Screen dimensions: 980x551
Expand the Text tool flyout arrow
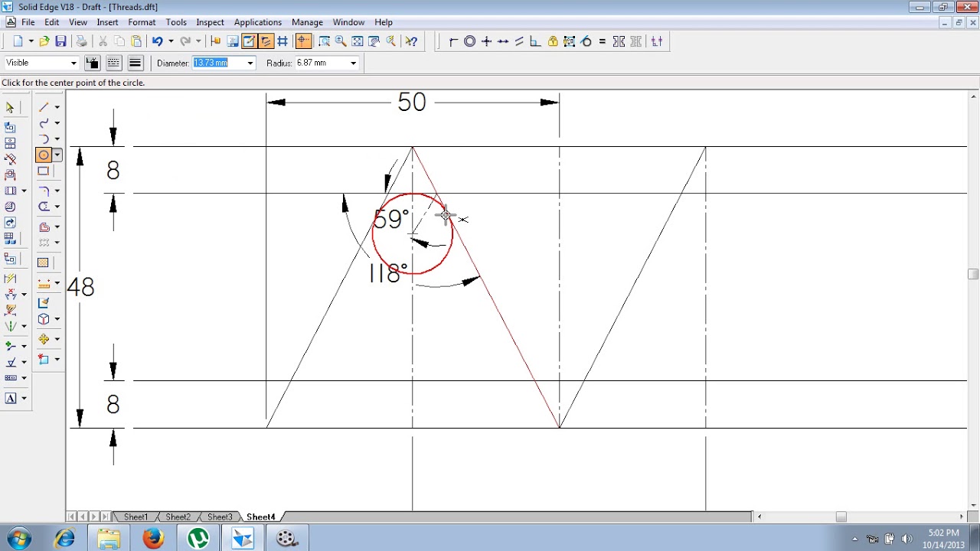pyautogui.click(x=24, y=398)
